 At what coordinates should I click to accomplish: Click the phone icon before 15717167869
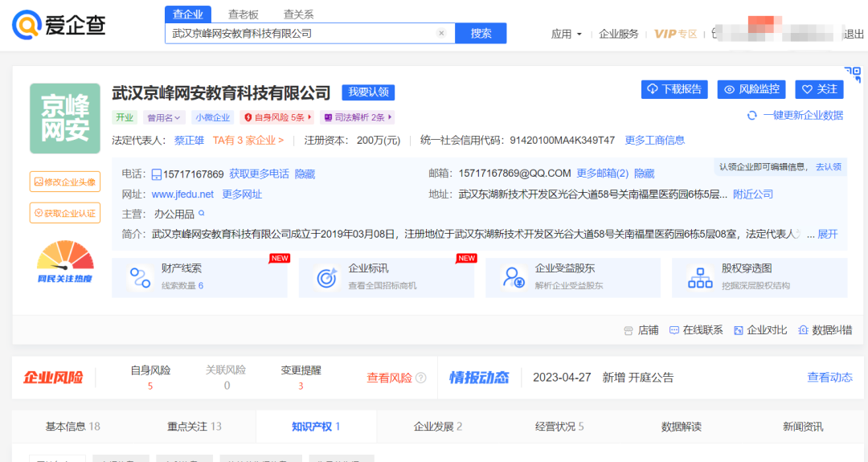(157, 175)
